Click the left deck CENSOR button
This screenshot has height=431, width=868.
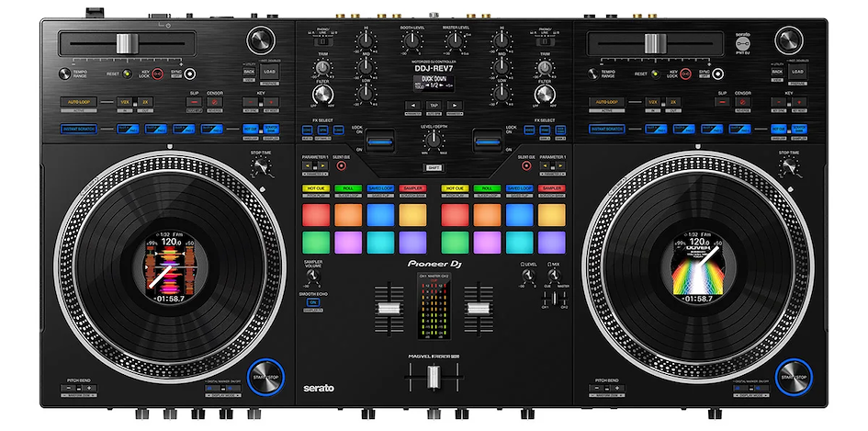coord(215,102)
